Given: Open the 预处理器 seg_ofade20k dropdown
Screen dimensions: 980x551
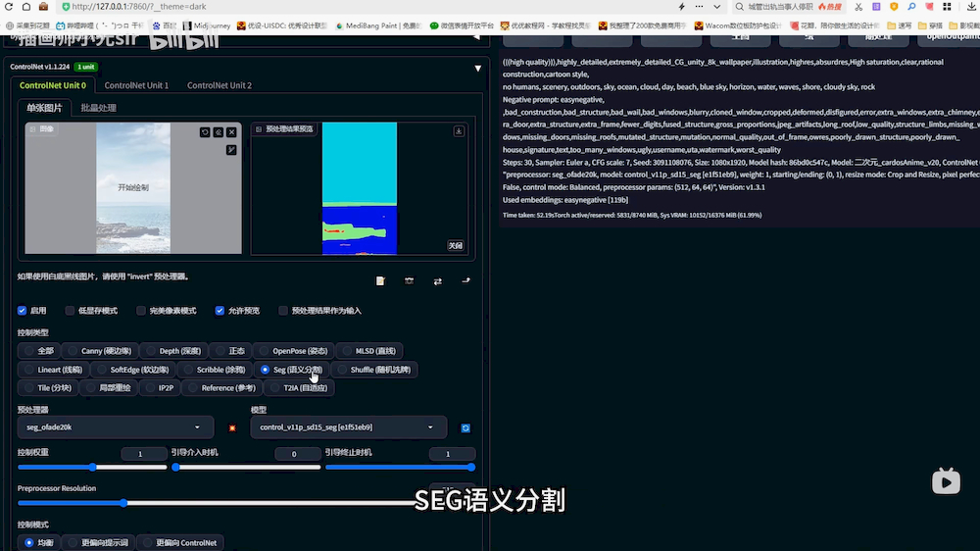Looking at the screenshot, I should click(x=115, y=427).
